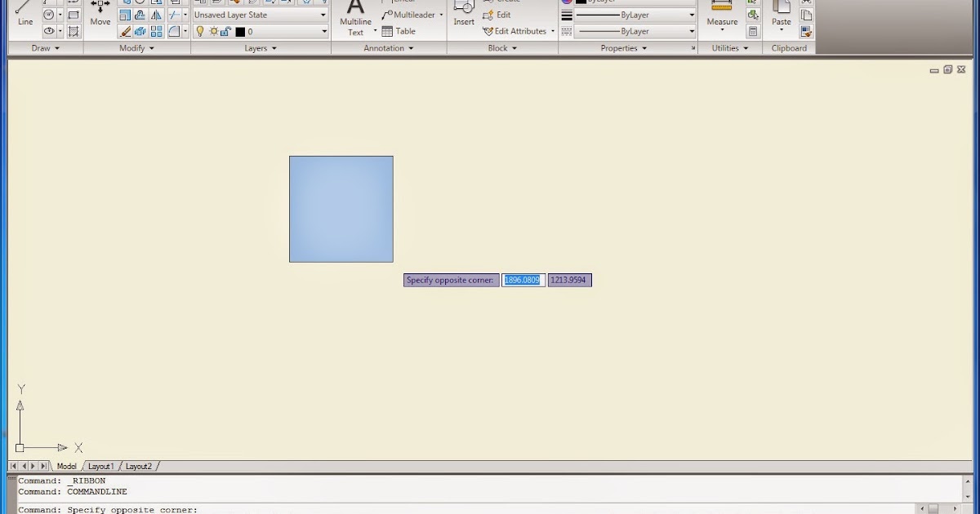Screen dimensions: 980x514
Task: Expand the Block panel title
Action: coord(502,48)
